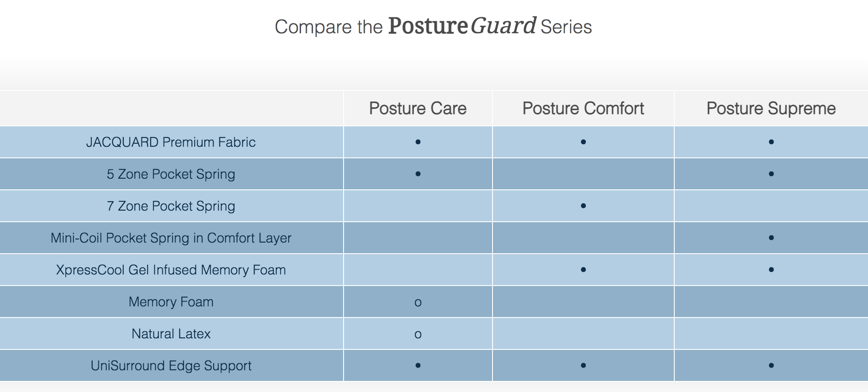Click the Natural Latex row label

click(x=171, y=334)
